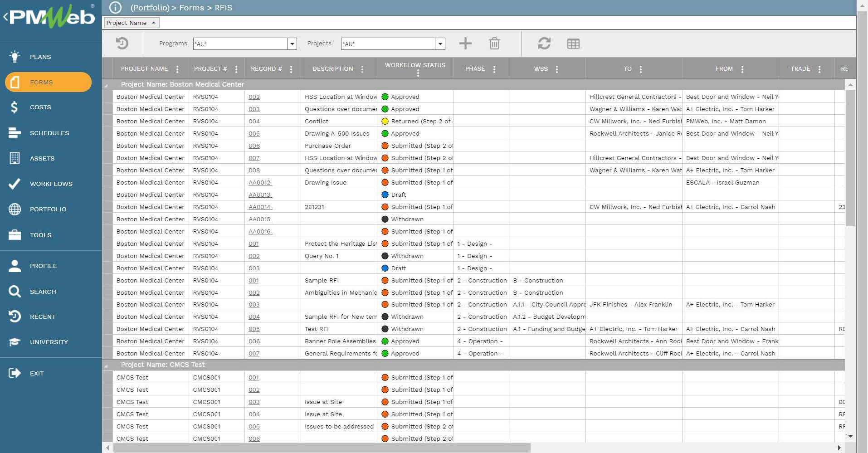The image size is (868, 453).
Task: Open record AA0012 link
Action: [259, 182]
